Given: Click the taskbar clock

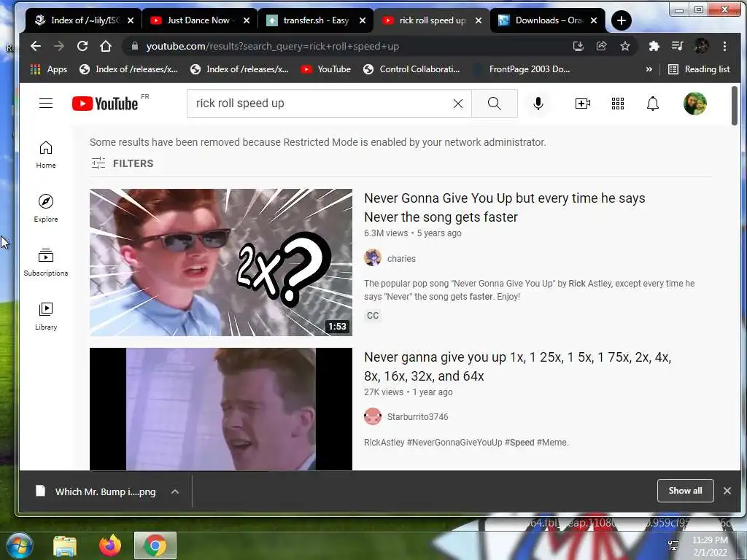Looking at the screenshot, I should pyautogui.click(x=710, y=545).
